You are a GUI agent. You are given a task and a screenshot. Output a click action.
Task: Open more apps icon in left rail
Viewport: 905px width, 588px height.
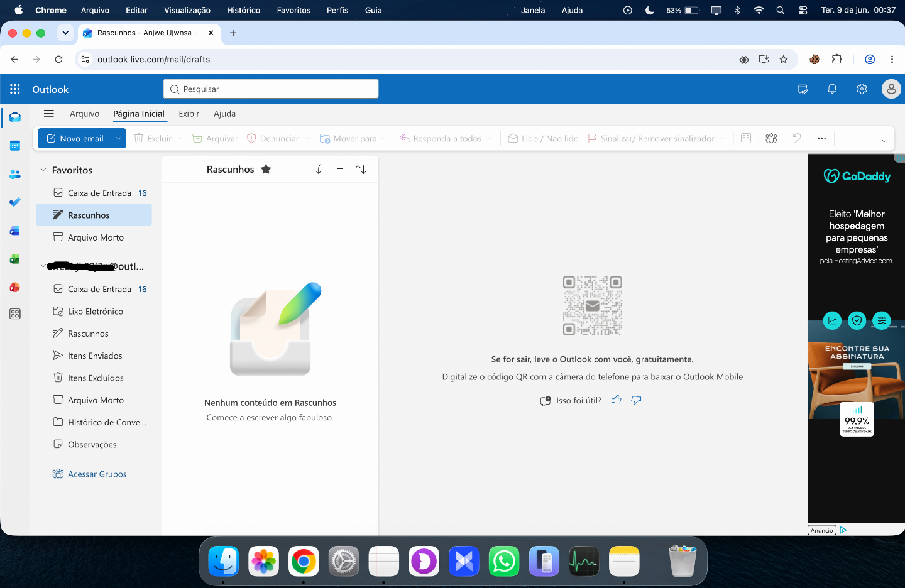coord(15,313)
